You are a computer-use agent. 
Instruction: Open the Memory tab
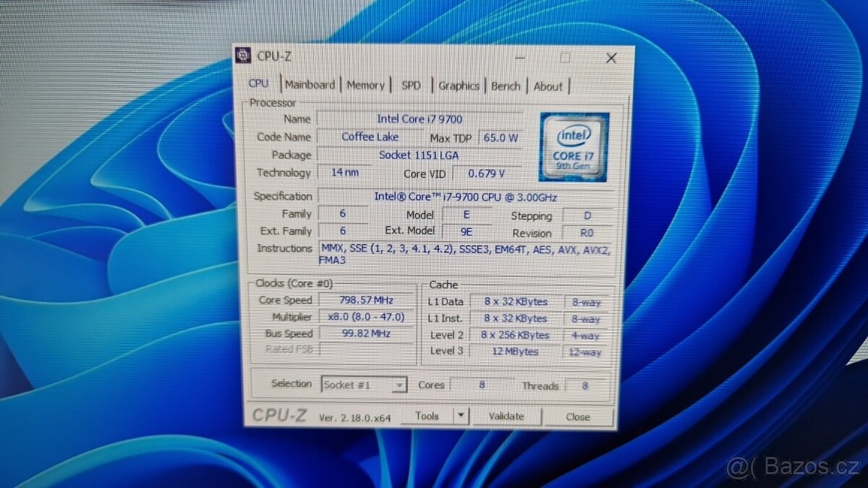click(x=365, y=85)
